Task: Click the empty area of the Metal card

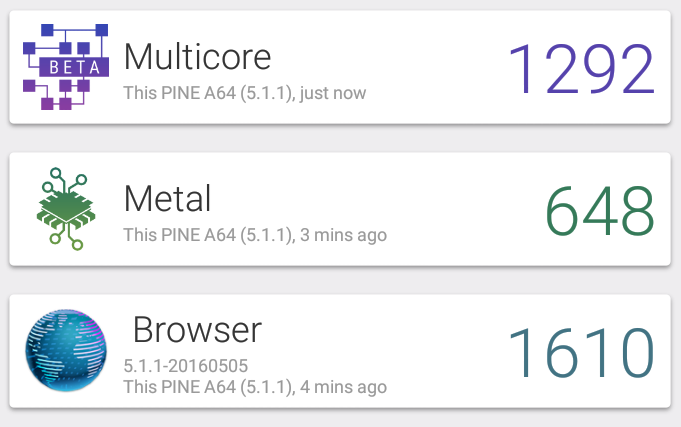Action: [x=456, y=209]
